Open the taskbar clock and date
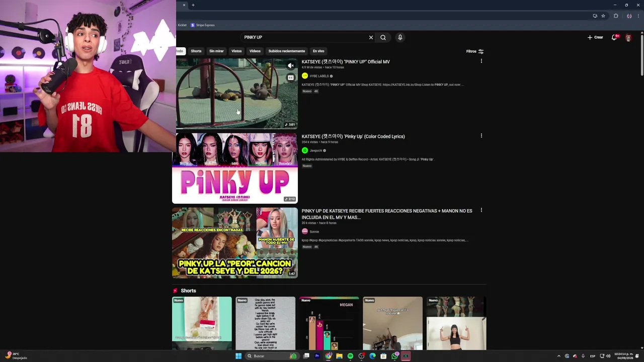This screenshot has width=644, height=362. click(x=624, y=356)
